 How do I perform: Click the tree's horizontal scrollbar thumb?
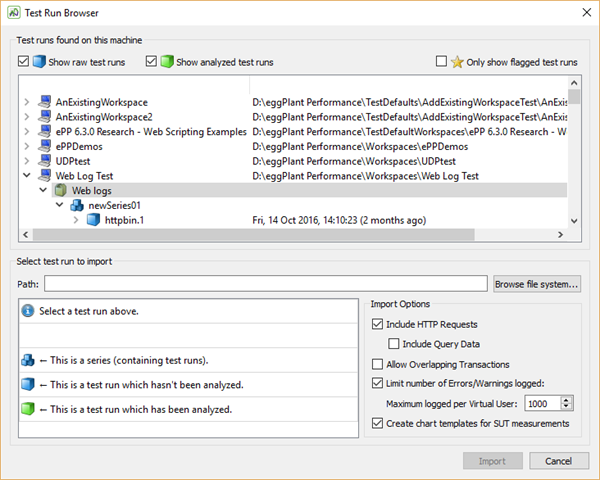pos(253,234)
